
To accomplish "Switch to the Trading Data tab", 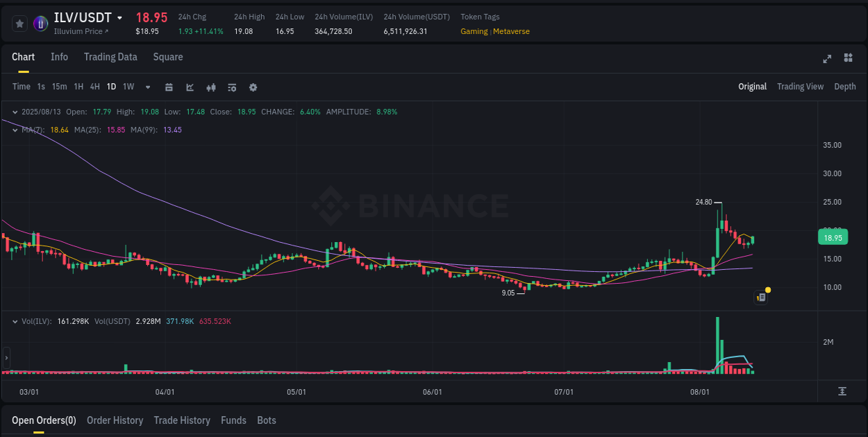I will click(110, 57).
